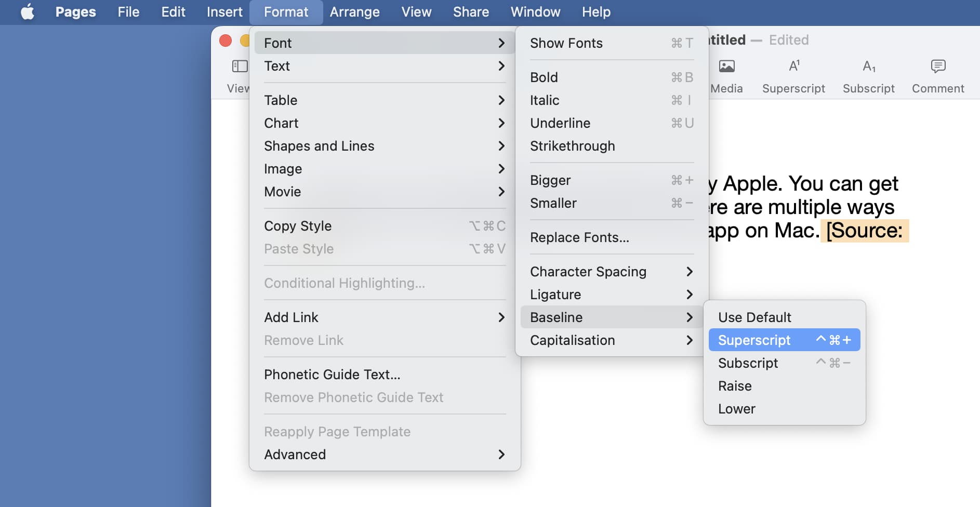Click Replace Fonts… menu entry
Screen dimensions: 980x507
[612, 237]
